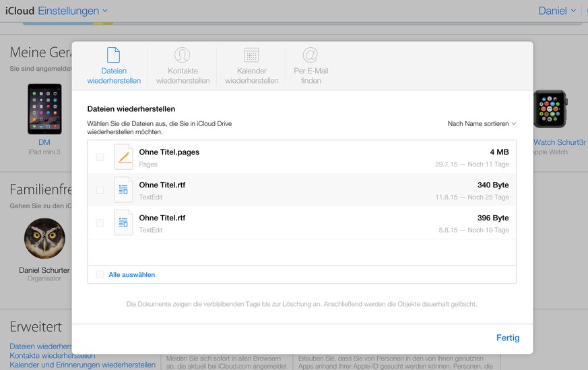The height and width of the screenshot is (370, 588).
Task: Expand the iCloud Einstellungen menu
Action: coord(73,11)
